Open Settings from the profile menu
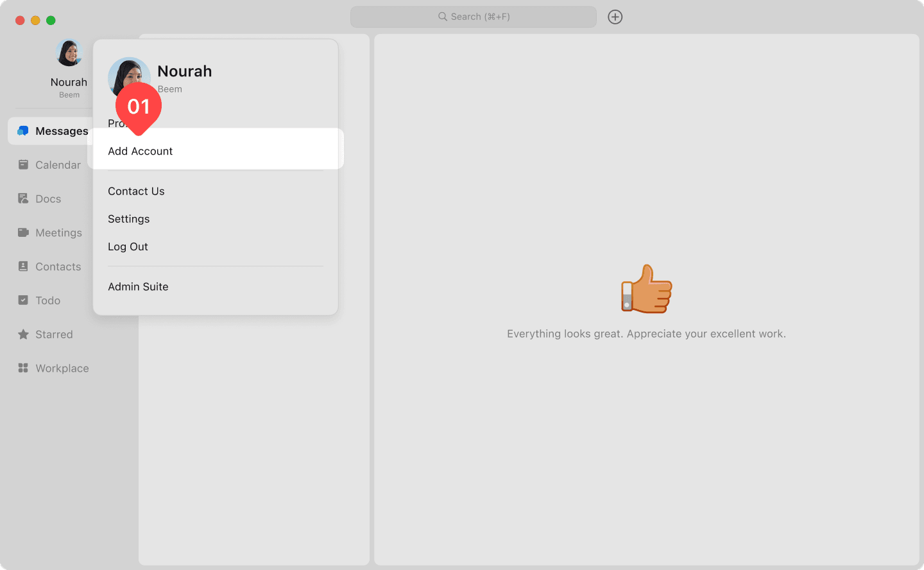Viewport: 924px width, 570px height. (128, 219)
